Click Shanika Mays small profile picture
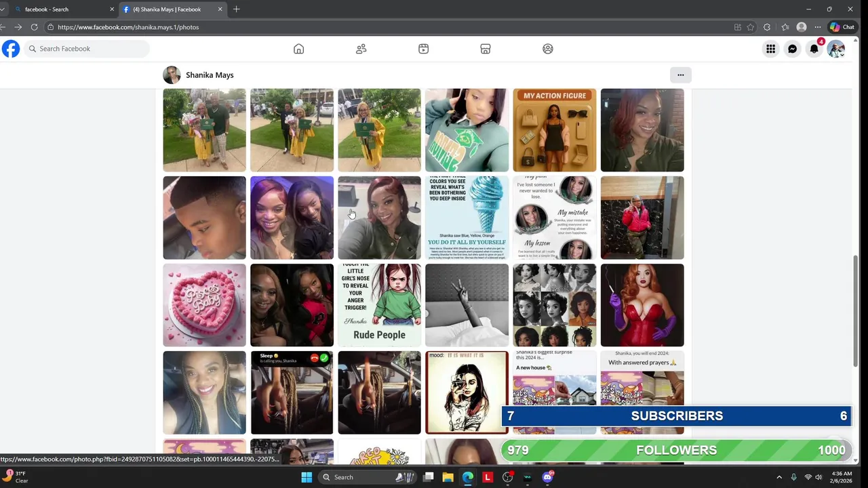The image size is (868, 488). 172,75
